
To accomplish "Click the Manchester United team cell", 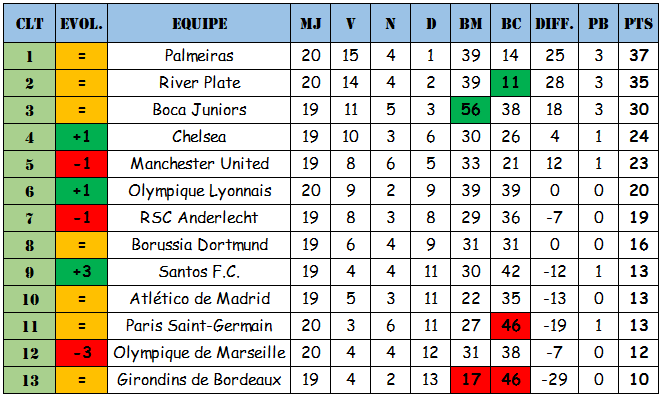I will click(x=199, y=164).
